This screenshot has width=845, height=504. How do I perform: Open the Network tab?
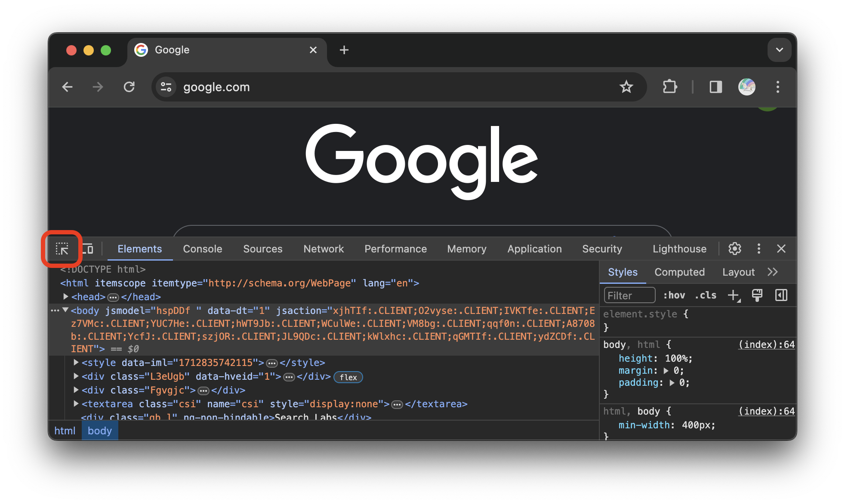pos(324,249)
